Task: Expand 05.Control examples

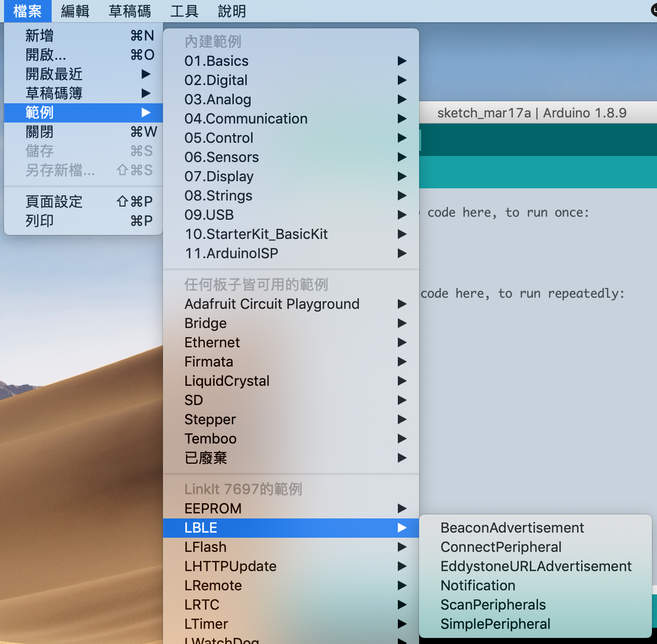Action: click(291, 138)
